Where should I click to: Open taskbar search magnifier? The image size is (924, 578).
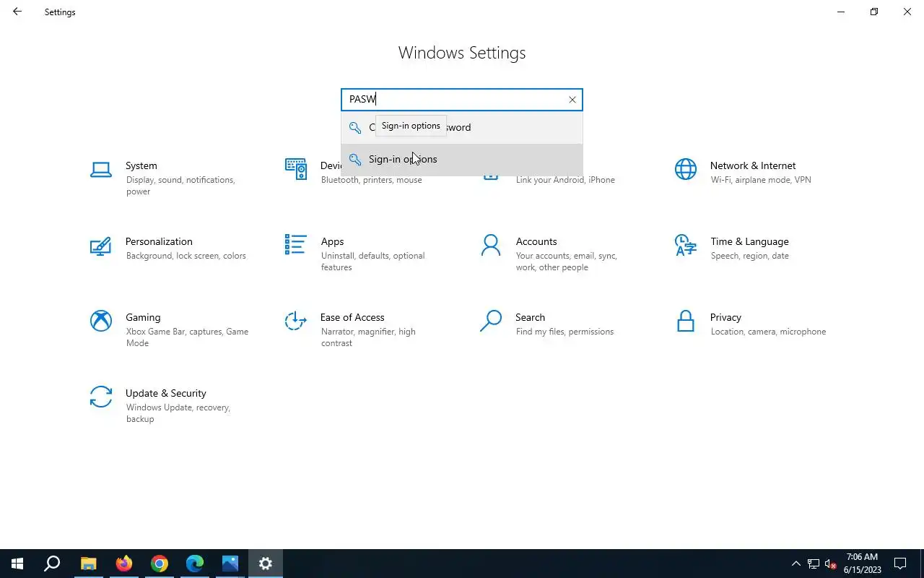(52, 564)
